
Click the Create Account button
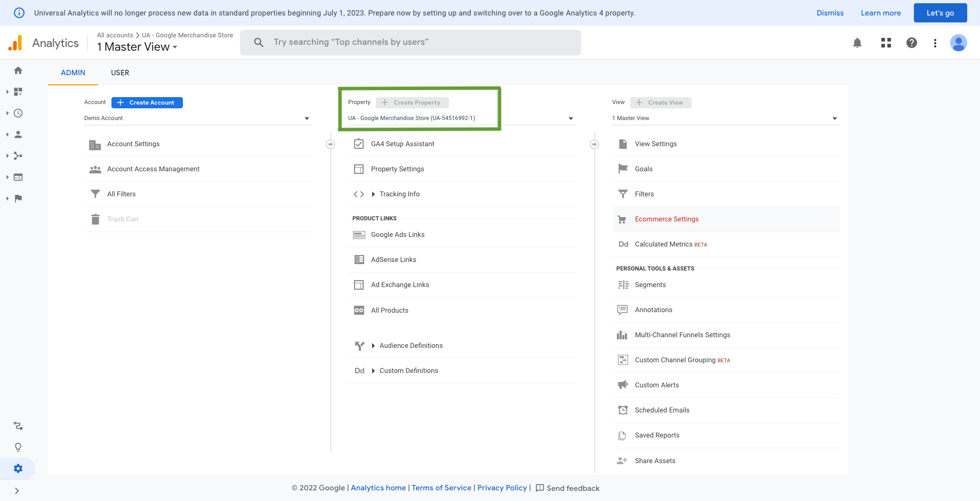tap(147, 102)
